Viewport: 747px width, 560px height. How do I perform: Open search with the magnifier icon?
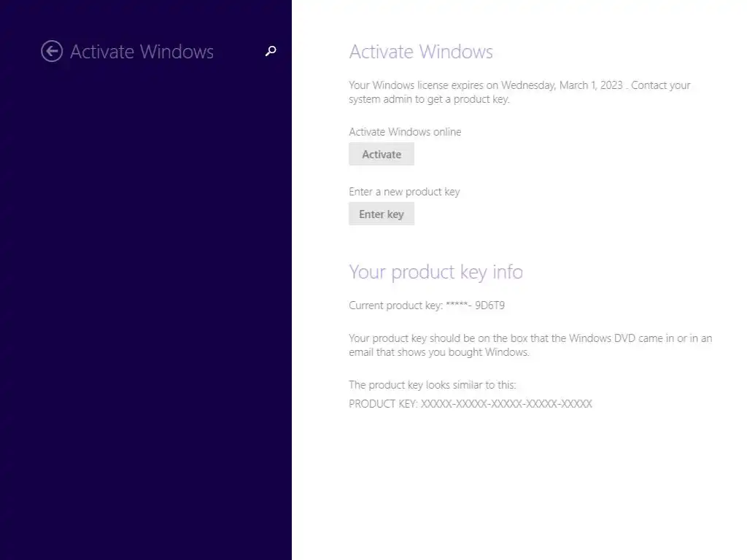(271, 51)
